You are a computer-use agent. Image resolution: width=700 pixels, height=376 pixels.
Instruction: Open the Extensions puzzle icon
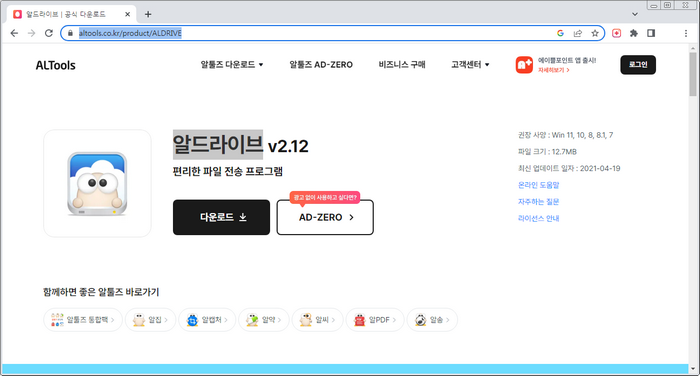coord(633,33)
